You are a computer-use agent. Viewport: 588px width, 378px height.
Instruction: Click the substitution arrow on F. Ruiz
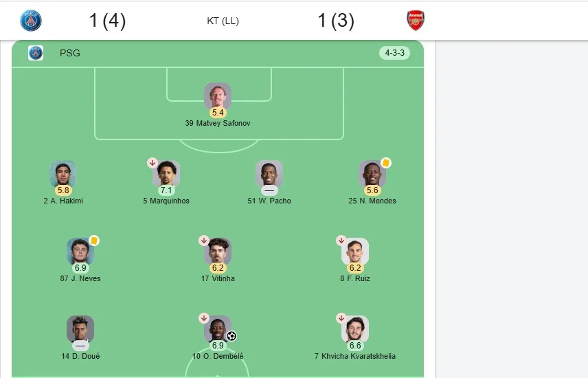pos(341,241)
